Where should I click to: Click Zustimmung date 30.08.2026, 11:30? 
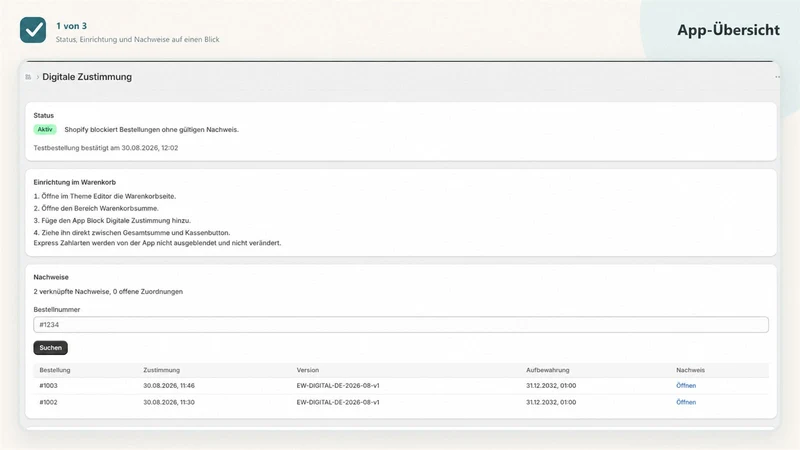coord(169,402)
